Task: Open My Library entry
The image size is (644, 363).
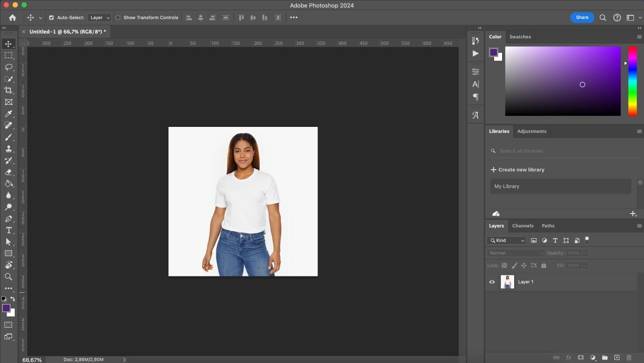Action: coord(561,186)
